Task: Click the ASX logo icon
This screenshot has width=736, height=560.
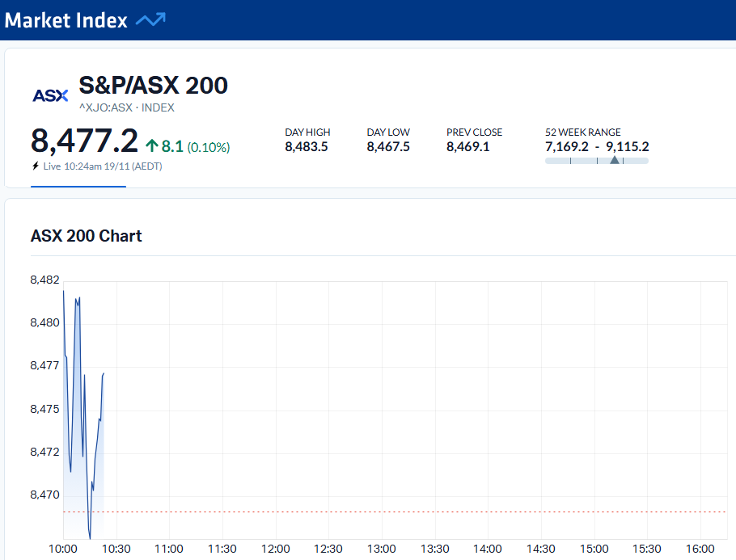Action: 49,94
